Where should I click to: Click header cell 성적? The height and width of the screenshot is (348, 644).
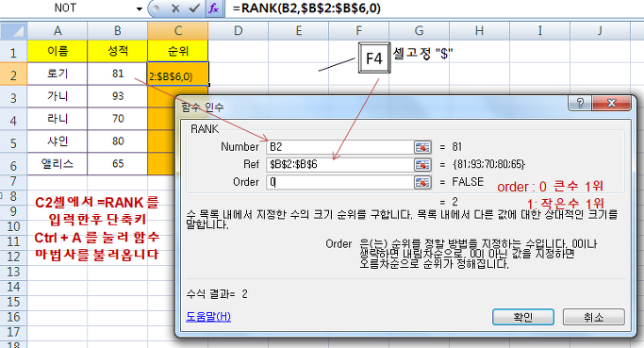pos(118,51)
